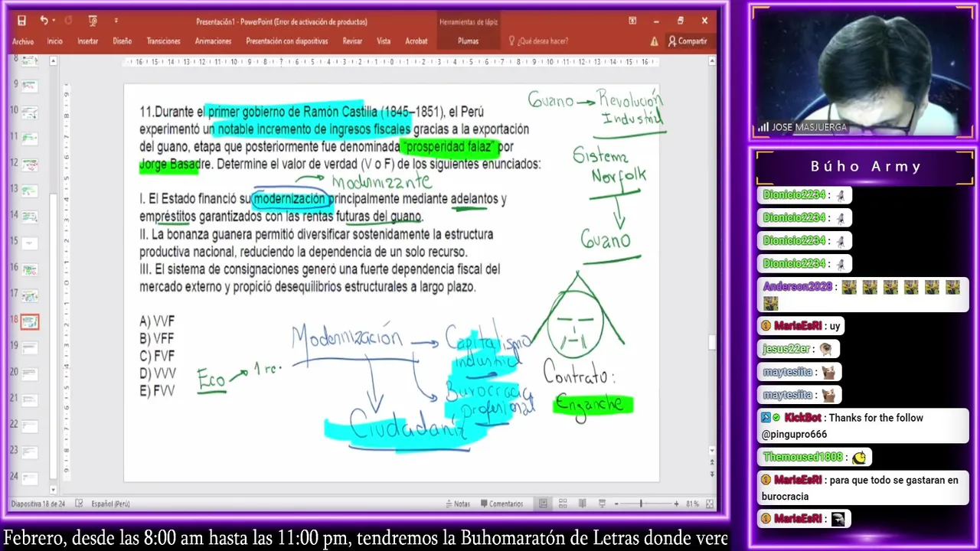980x551 pixels.
Task: Click Fit slide to window icon
Action: 709,504
